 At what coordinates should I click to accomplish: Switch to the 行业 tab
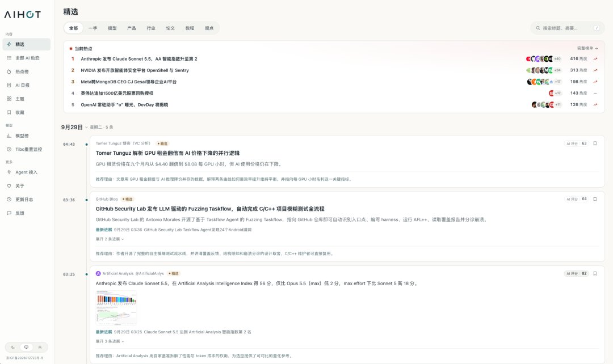click(x=151, y=28)
